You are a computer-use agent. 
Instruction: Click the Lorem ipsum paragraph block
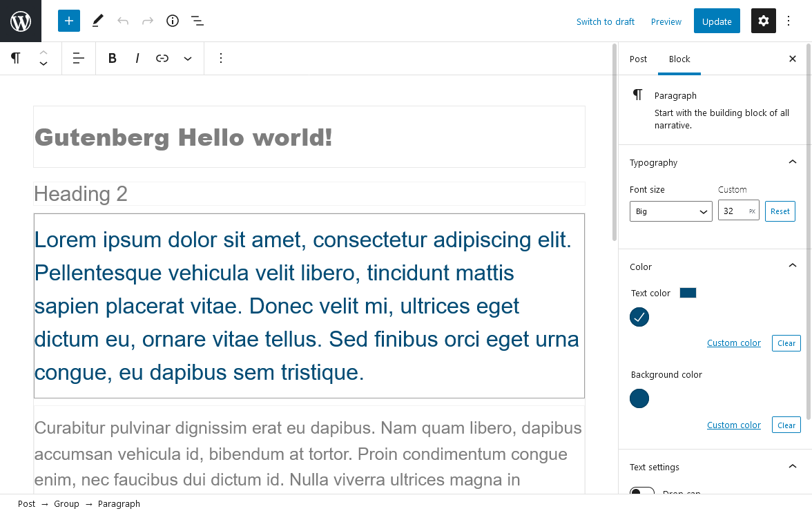pyautogui.click(x=309, y=306)
